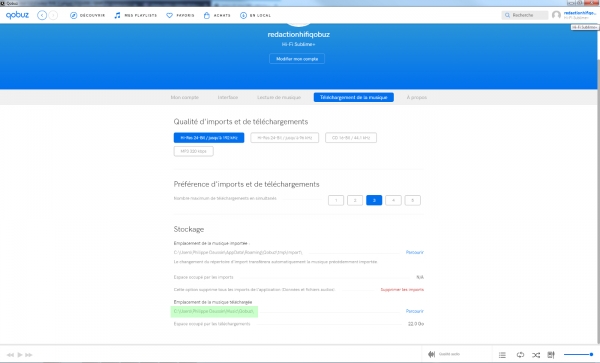Set simultaneous downloads to 3

click(374, 200)
